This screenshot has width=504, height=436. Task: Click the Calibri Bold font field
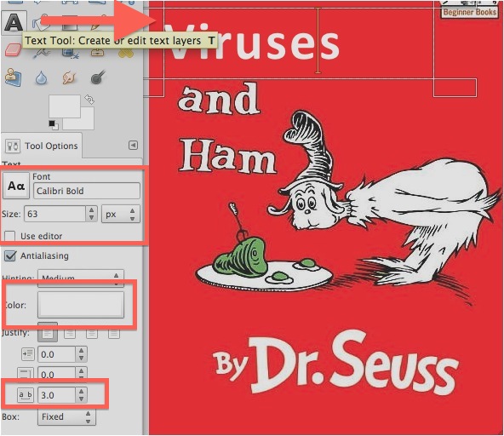click(x=87, y=191)
